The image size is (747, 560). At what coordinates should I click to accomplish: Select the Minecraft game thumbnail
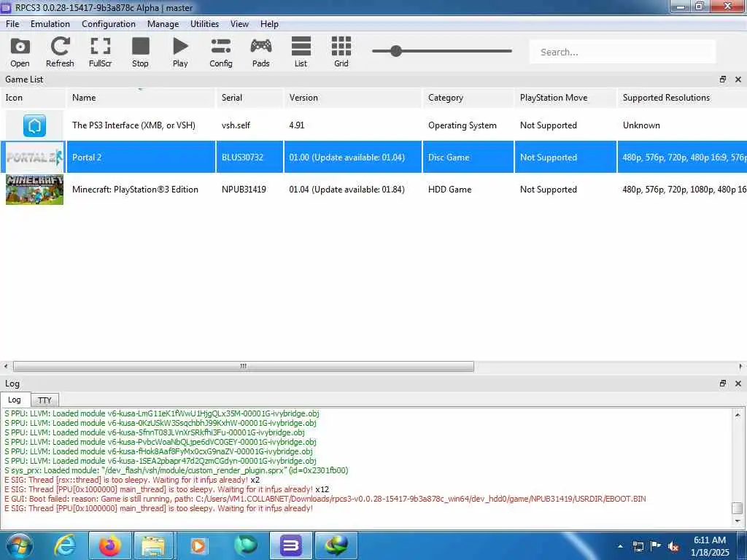pos(34,190)
